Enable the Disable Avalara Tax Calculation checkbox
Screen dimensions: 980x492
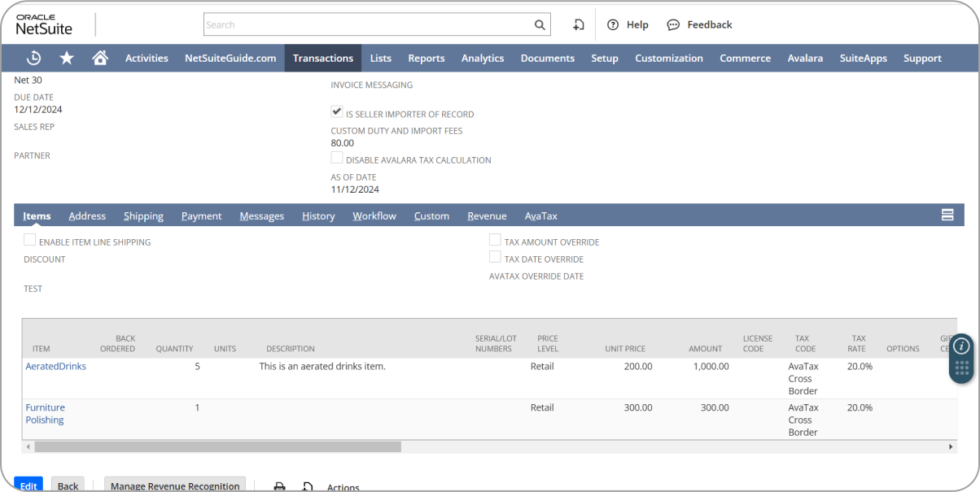337,157
